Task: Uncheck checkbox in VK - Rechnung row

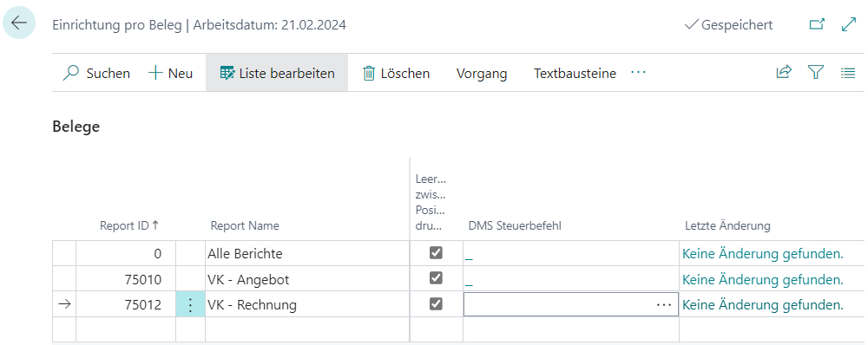Action: [x=437, y=303]
